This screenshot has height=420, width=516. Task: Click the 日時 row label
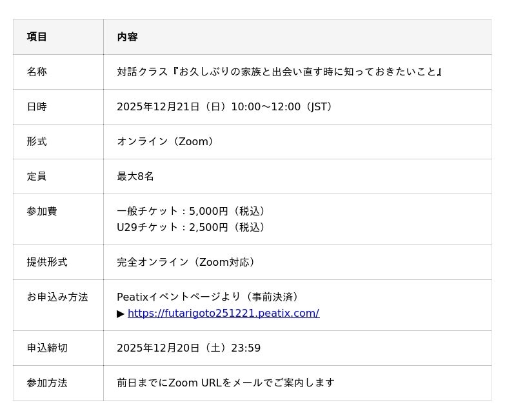(37, 107)
